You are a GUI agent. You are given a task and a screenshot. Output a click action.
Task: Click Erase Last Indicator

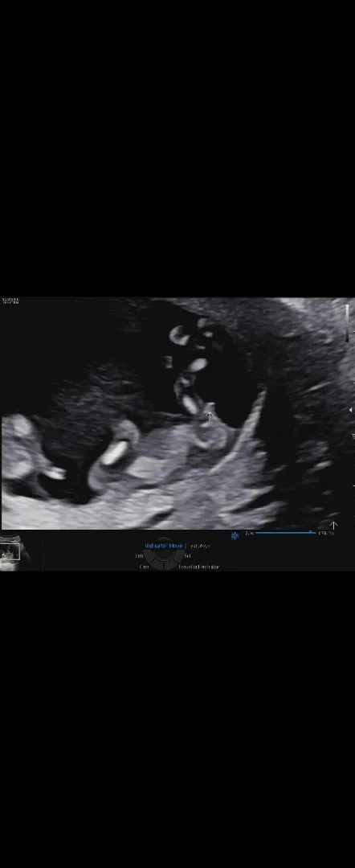(x=199, y=567)
